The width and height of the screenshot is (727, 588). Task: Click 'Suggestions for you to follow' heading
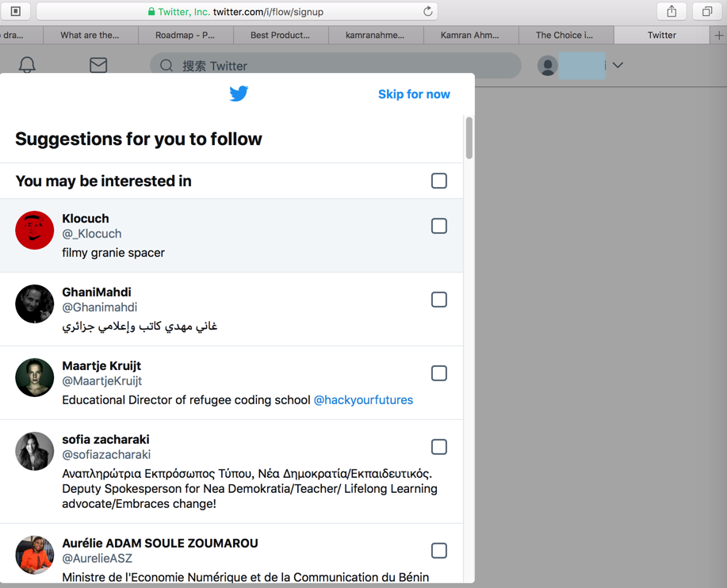click(139, 139)
